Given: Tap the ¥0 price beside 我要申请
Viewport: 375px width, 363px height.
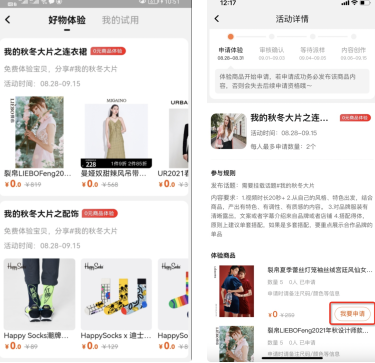Looking at the screenshot, I should [x=273, y=314].
